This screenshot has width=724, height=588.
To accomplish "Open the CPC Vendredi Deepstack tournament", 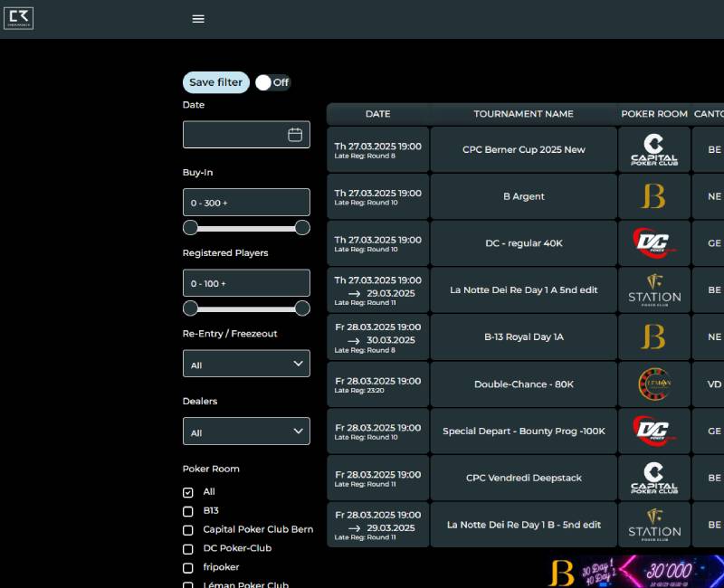I will [523, 478].
